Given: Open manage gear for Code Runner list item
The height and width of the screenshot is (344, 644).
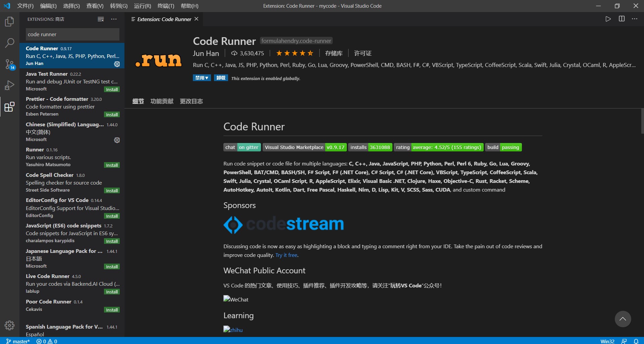Looking at the screenshot, I should [117, 64].
